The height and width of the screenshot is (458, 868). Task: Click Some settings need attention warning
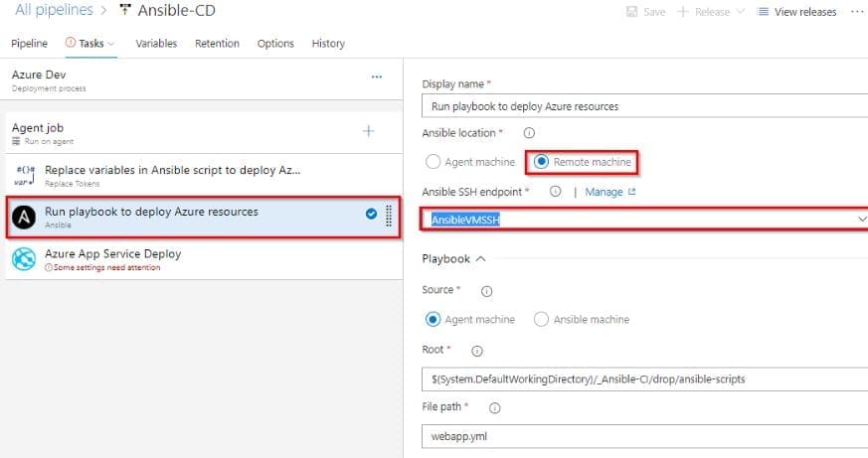click(x=102, y=267)
